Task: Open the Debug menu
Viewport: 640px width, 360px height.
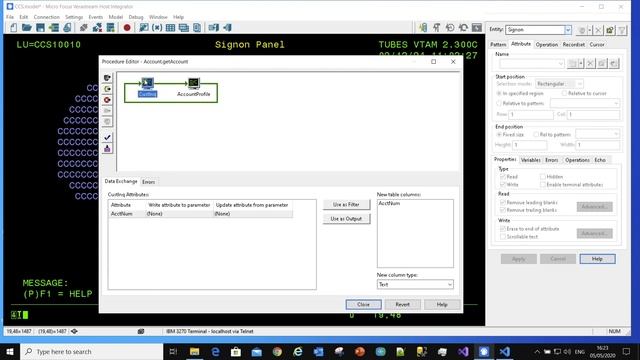Action: click(136, 17)
